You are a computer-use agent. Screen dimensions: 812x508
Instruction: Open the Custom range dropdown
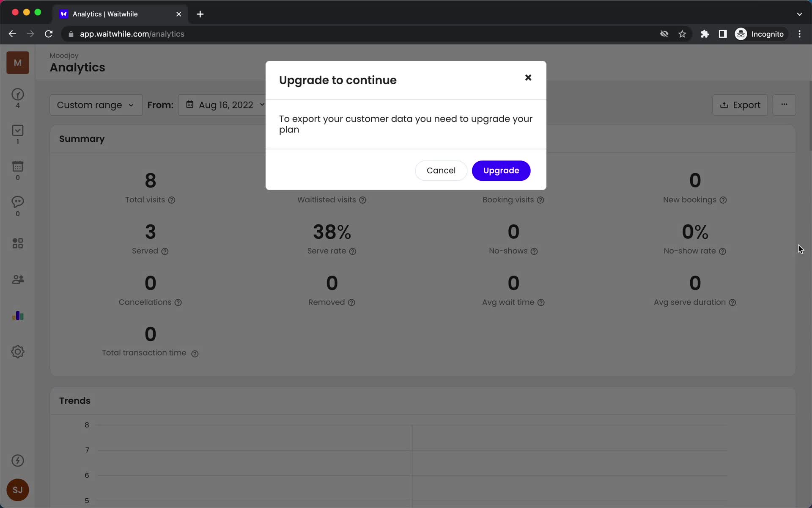coord(96,105)
